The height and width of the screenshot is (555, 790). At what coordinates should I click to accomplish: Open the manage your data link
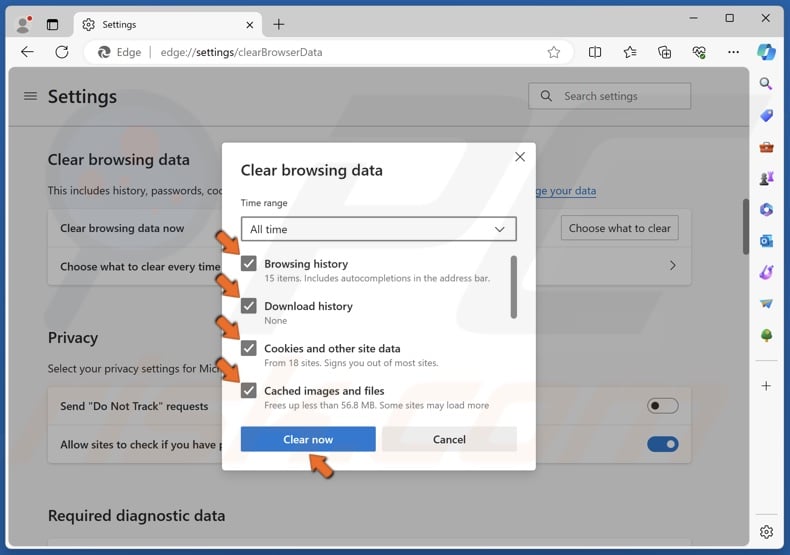[566, 191]
